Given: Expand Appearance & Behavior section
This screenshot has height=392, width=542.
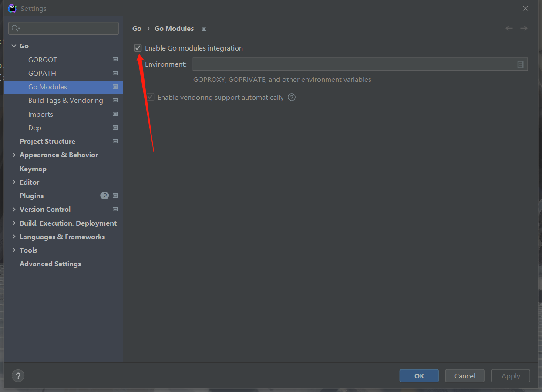Looking at the screenshot, I should [x=14, y=155].
